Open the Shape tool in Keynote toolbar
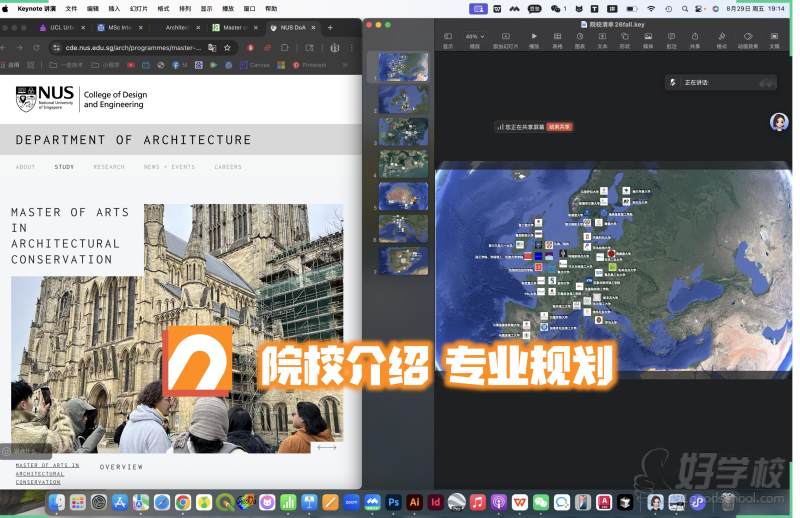Image resolution: width=800 pixels, height=518 pixels. [625, 37]
